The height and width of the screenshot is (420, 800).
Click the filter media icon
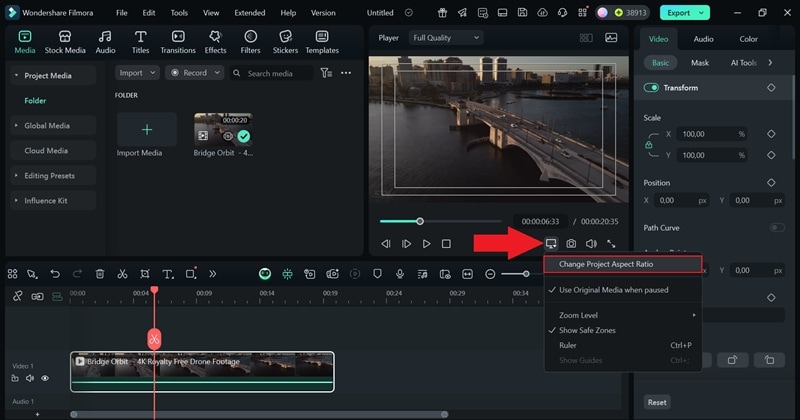326,73
